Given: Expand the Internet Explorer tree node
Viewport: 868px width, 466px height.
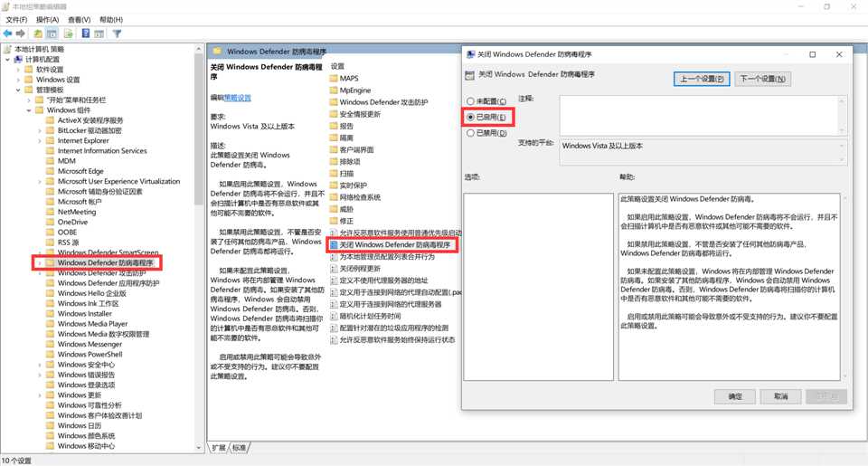Looking at the screenshot, I should [x=39, y=141].
